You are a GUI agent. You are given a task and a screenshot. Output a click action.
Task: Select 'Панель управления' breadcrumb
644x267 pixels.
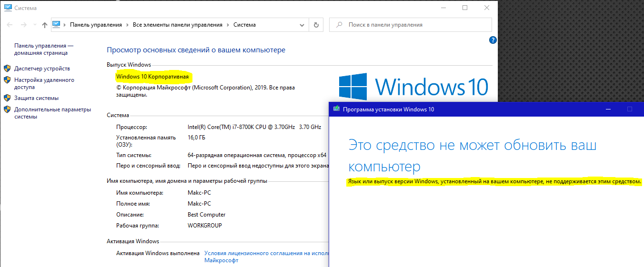tap(96, 25)
